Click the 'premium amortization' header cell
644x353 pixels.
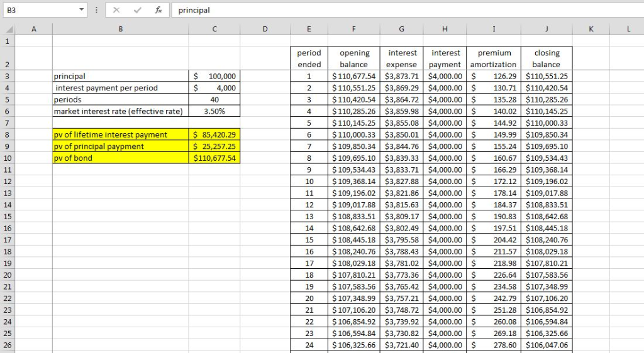pyautogui.click(x=494, y=58)
